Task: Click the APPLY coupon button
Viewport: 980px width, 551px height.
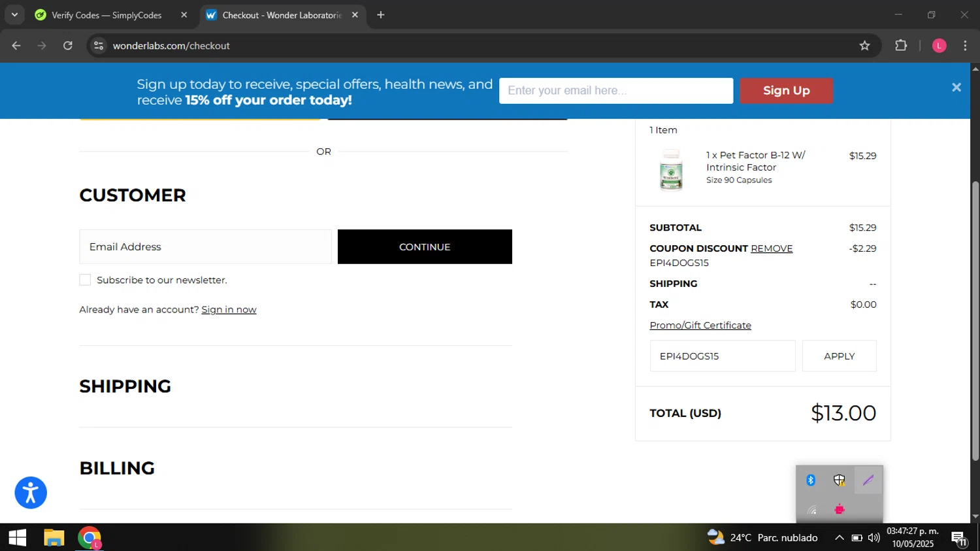Action: point(839,356)
